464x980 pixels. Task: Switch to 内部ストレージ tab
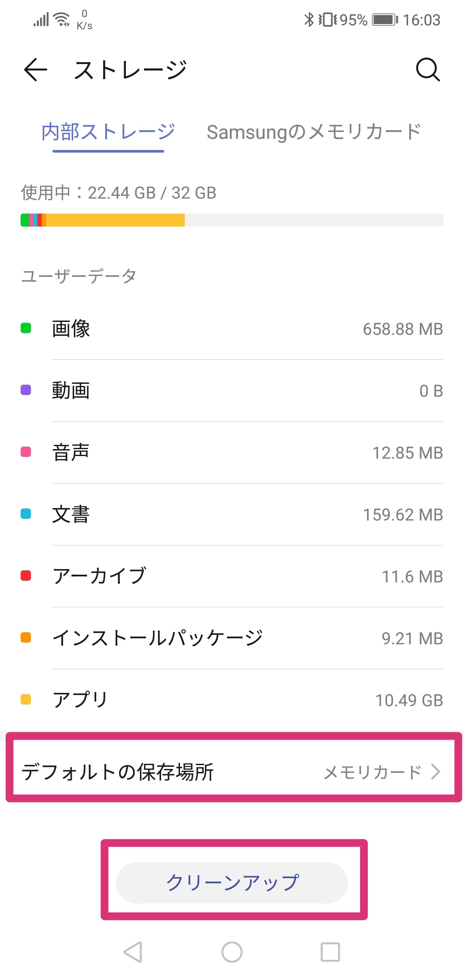coord(108,132)
